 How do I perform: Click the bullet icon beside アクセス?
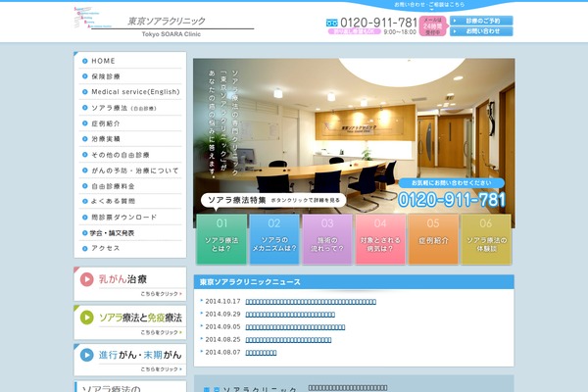click(x=85, y=248)
